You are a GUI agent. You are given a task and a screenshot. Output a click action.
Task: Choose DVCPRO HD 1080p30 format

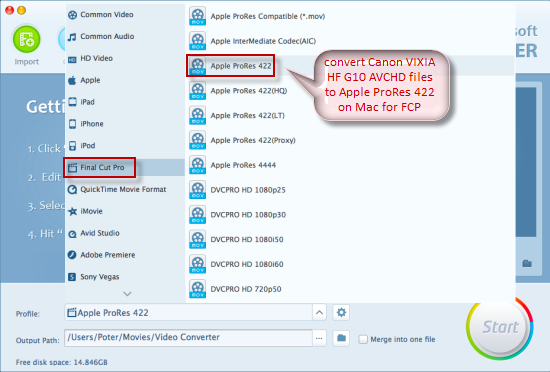point(351,215)
